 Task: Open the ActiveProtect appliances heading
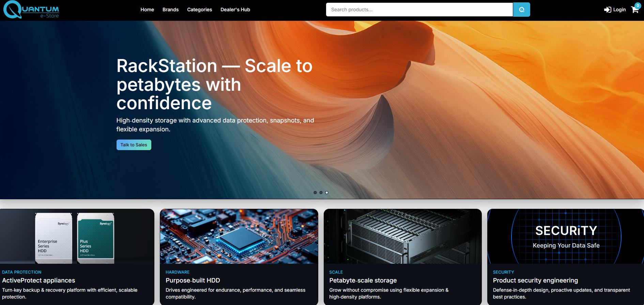pyautogui.click(x=39, y=280)
